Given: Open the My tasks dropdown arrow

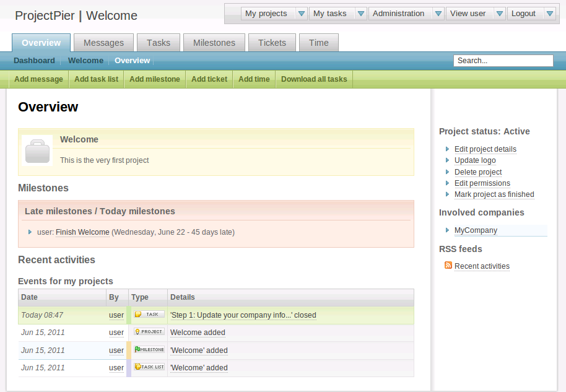Looking at the screenshot, I should click(360, 14).
